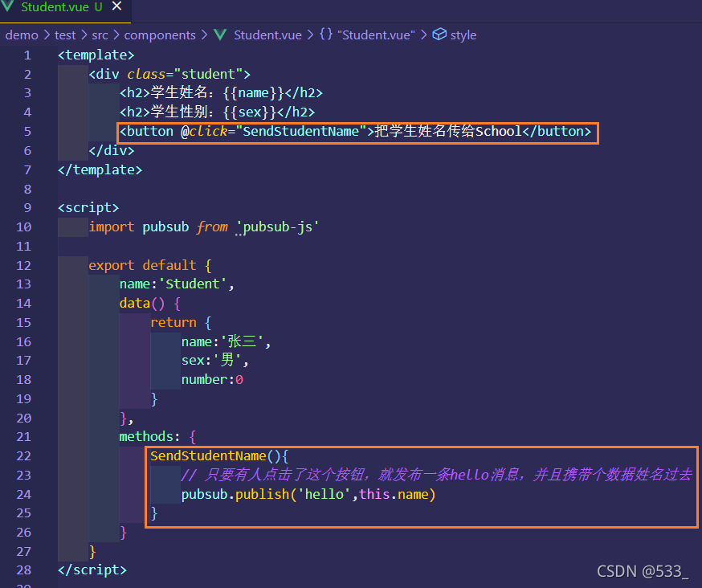Click the Vue icon on Student.vue tab
The height and width of the screenshot is (588, 702).
(8, 6)
